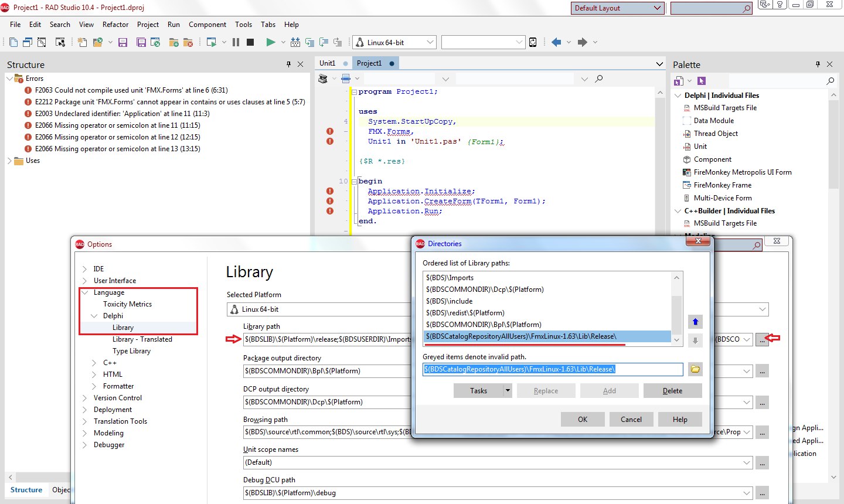Select Toxicity Metrics in Options tree
The image size is (844, 504).
point(127,304)
